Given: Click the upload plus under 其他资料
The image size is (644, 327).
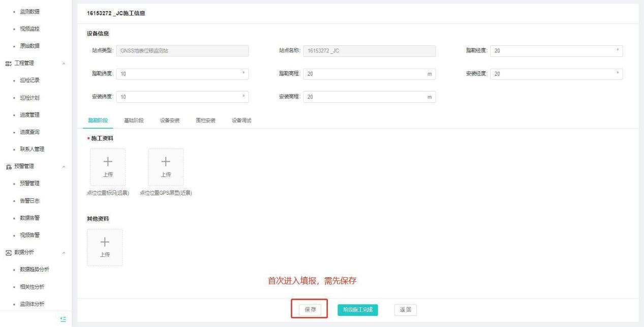Looking at the screenshot, I should [x=104, y=242].
